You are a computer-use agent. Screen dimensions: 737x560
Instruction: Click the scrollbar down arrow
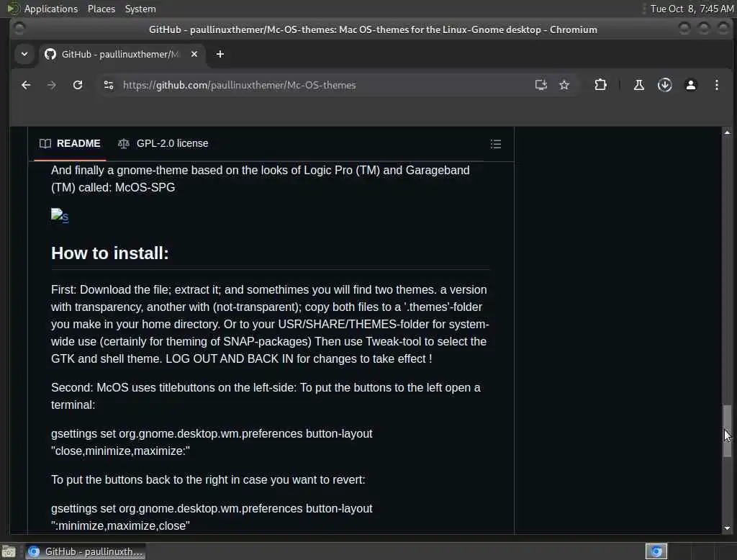click(x=727, y=528)
